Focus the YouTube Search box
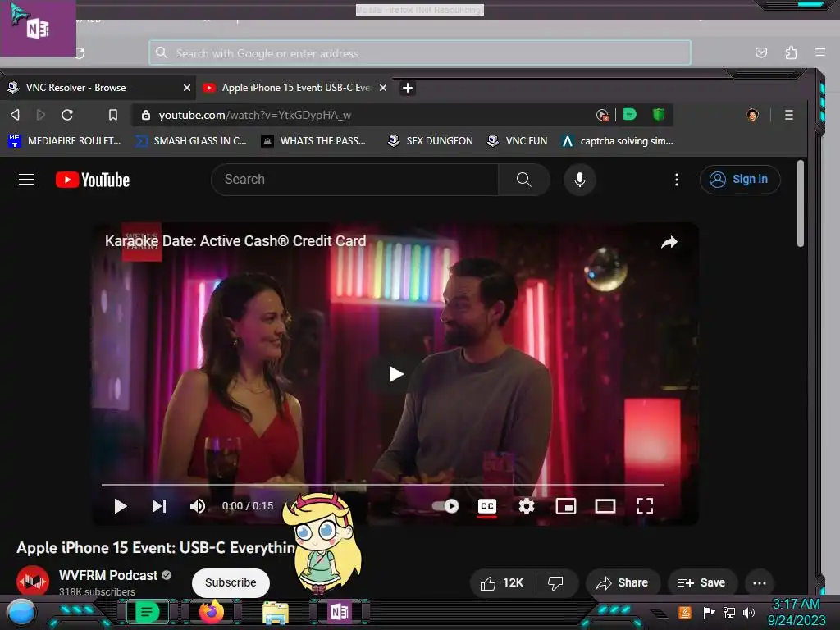The width and height of the screenshot is (840, 630). pos(354,180)
